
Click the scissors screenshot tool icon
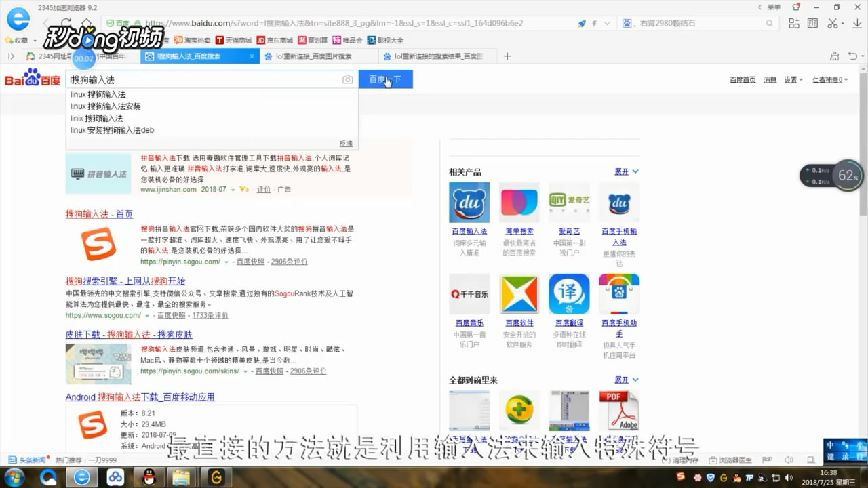(833, 23)
